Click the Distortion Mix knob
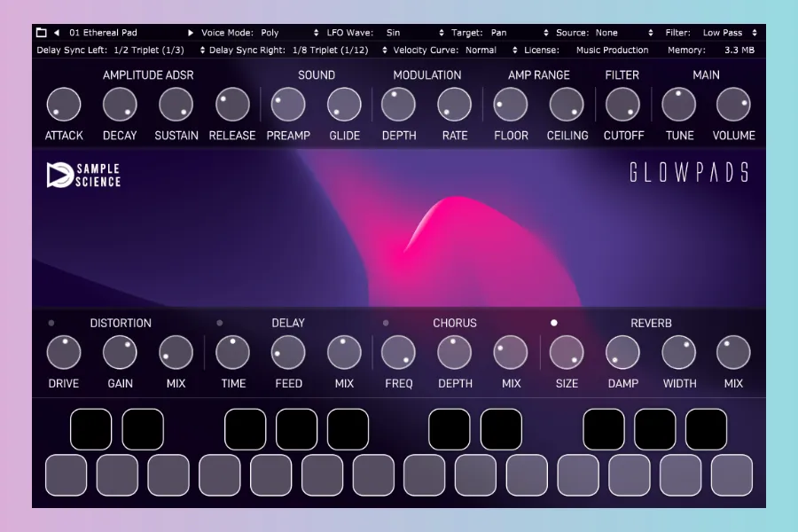The height and width of the screenshot is (532, 798). [176, 352]
